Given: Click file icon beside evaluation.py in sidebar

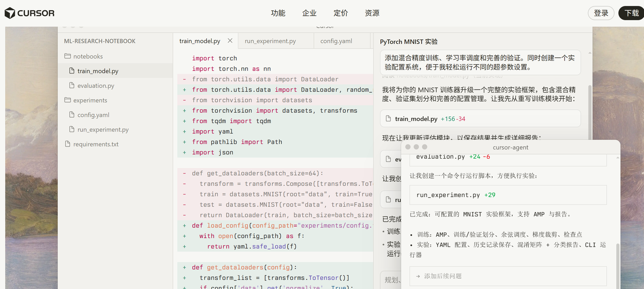Looking at the screenshot, I should coord(72,86).
